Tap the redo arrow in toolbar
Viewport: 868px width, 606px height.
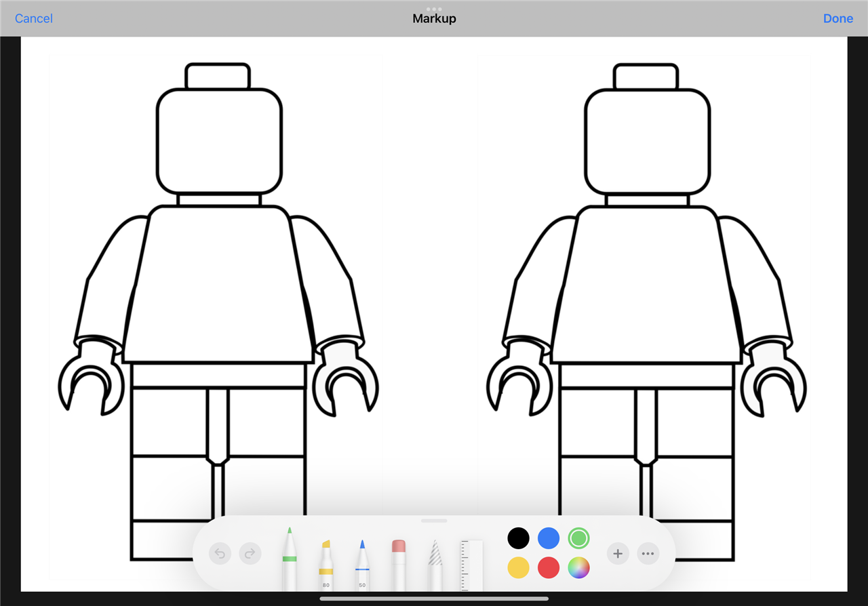point(250,554)
